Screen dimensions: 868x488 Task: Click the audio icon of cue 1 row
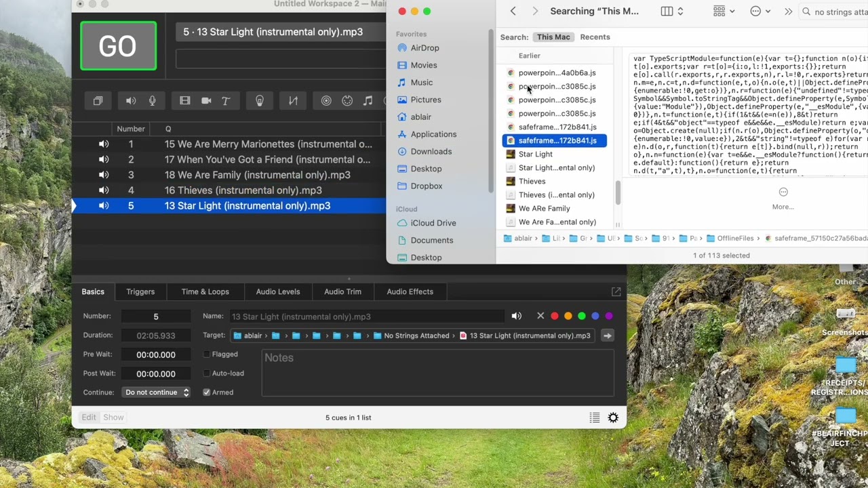point(104,144)
